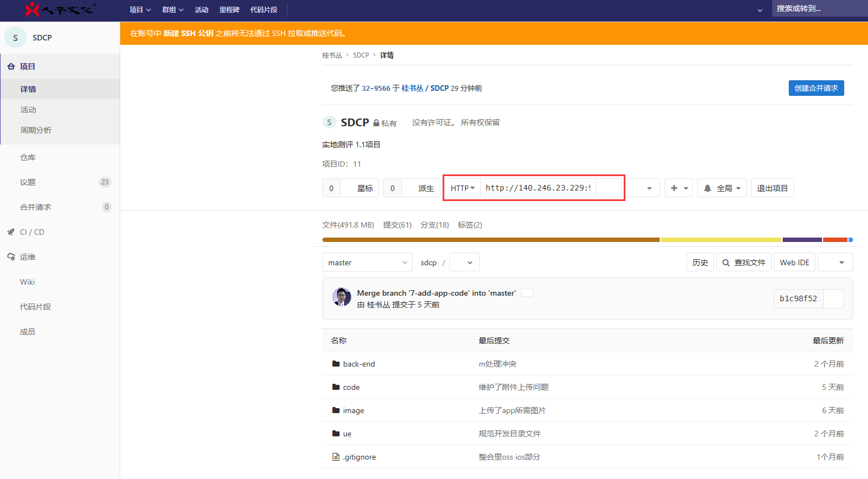Click the back-end folder icon

[x=336, y=364]
